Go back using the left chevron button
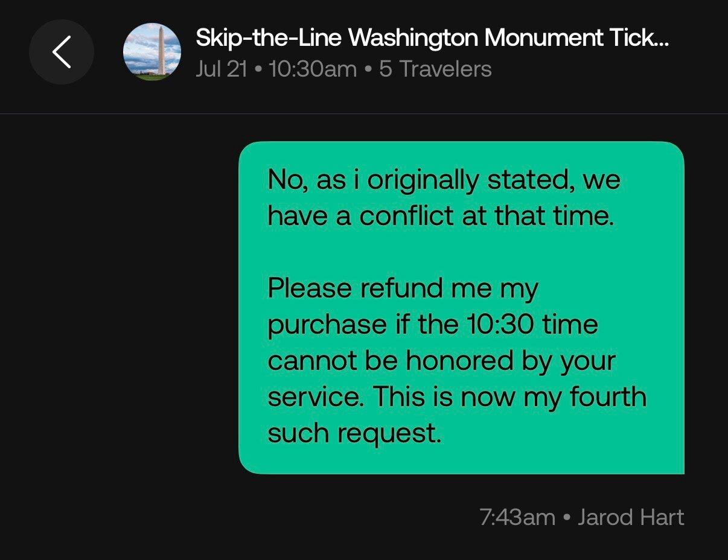Image resolution: width=728 pixels, height=560 pixels. tap(61, 52)
